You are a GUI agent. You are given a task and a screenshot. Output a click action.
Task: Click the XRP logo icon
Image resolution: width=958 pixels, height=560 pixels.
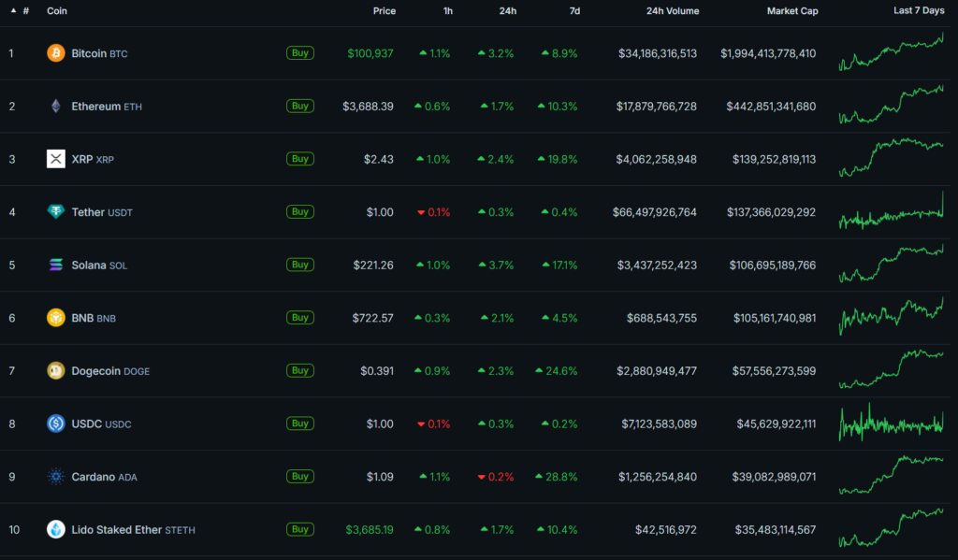(56, 159)
